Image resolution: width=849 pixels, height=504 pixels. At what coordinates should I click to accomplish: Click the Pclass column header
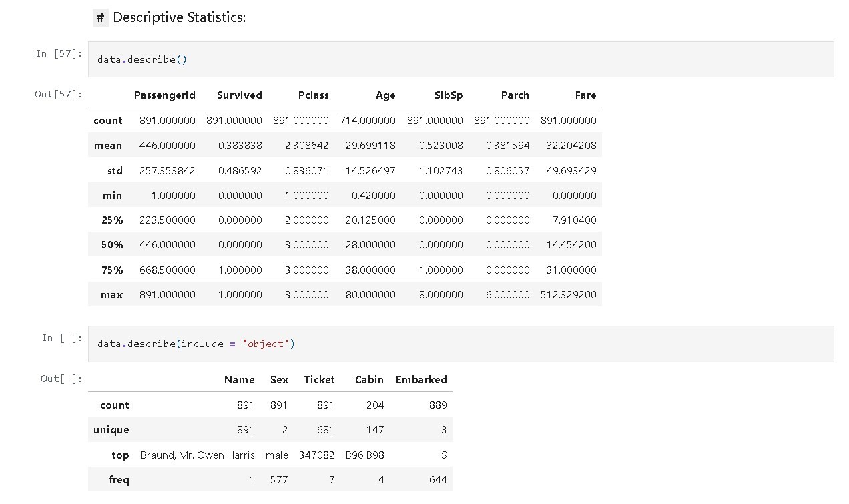click(x=313, y=95)
